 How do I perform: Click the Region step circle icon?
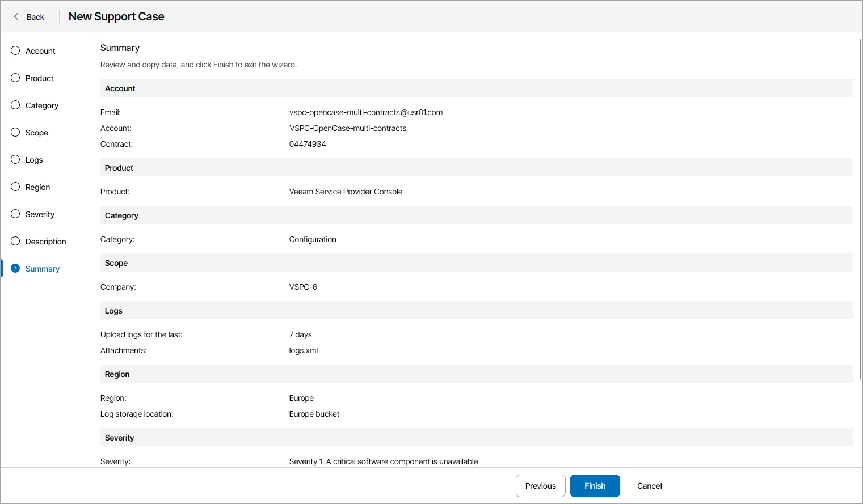pos(15,187)
